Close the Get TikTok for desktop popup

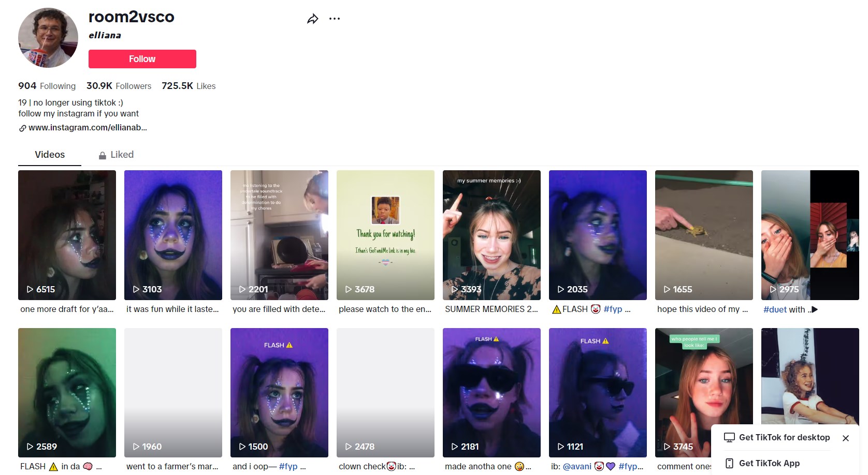pyautogui.click(x=845, y=438)
